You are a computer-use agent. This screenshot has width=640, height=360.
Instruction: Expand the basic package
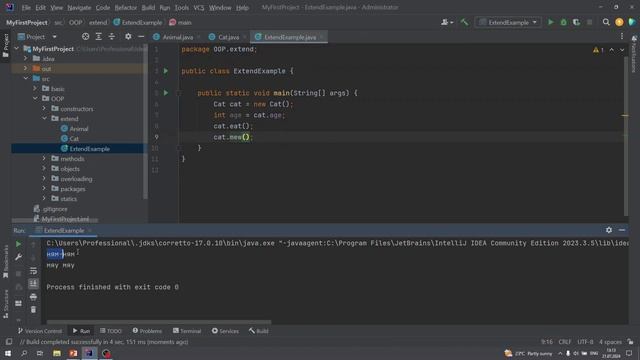[35, 89]
